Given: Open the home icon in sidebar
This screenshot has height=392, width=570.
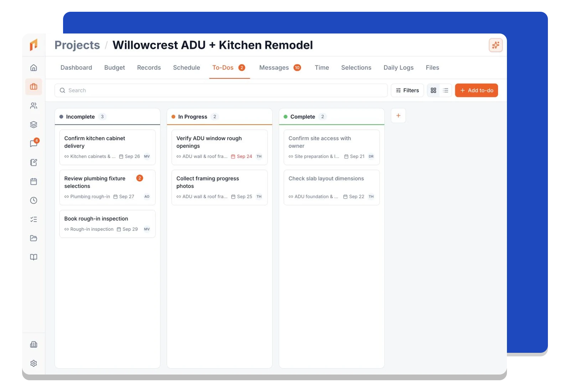Looking at the screenshot, I should pos(33,68).
